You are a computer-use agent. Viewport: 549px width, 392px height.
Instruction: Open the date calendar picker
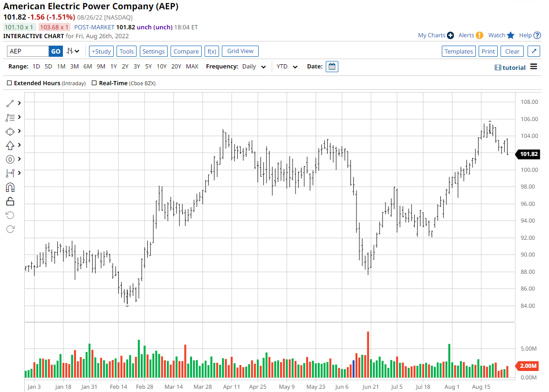331,67
